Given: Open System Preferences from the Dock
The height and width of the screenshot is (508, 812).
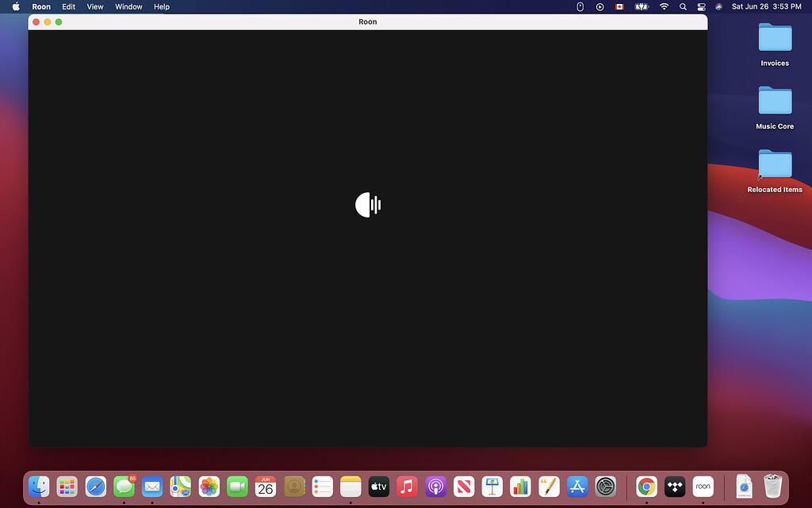Looking at the screenshot, I should (606, 487).
